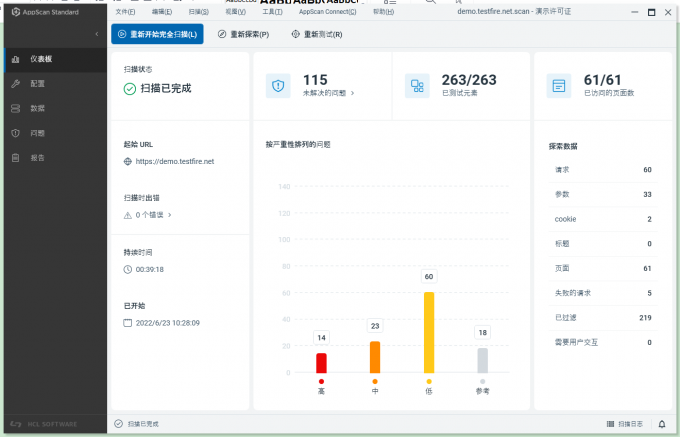The image size is (680, 437).
Task: Collapse the left sidebar with the chevron
Action: click(96, 34)
